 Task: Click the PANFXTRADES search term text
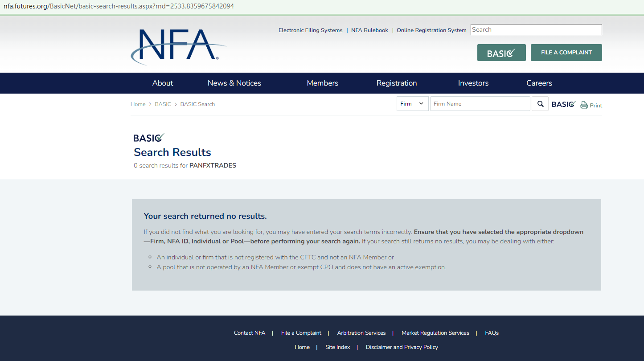pyautogui.click(x=213, y=165)
